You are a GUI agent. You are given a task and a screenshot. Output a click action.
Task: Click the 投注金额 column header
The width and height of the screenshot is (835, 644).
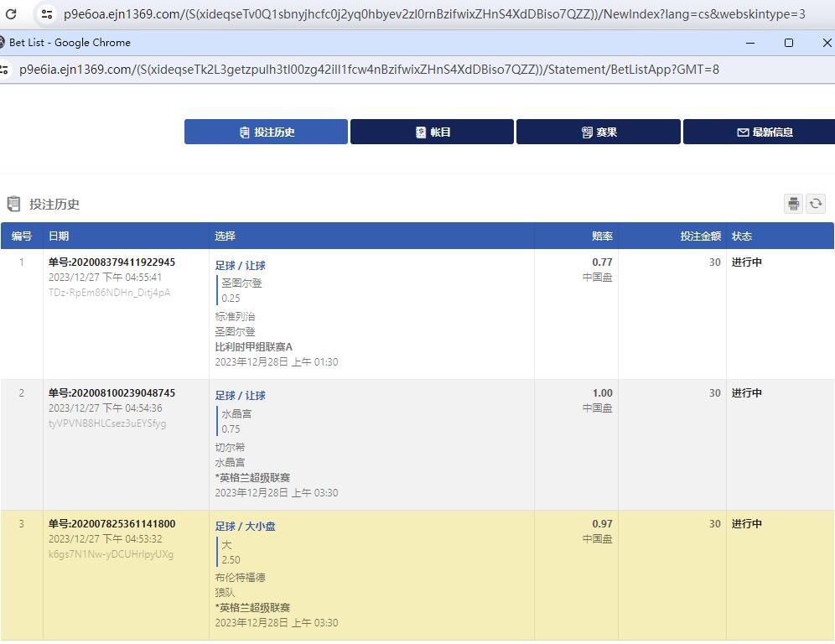700,236
